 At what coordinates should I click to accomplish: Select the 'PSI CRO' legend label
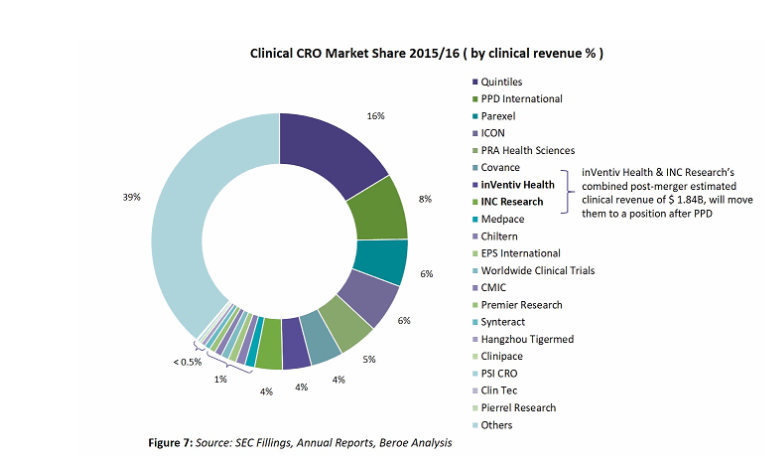point(499,373)
